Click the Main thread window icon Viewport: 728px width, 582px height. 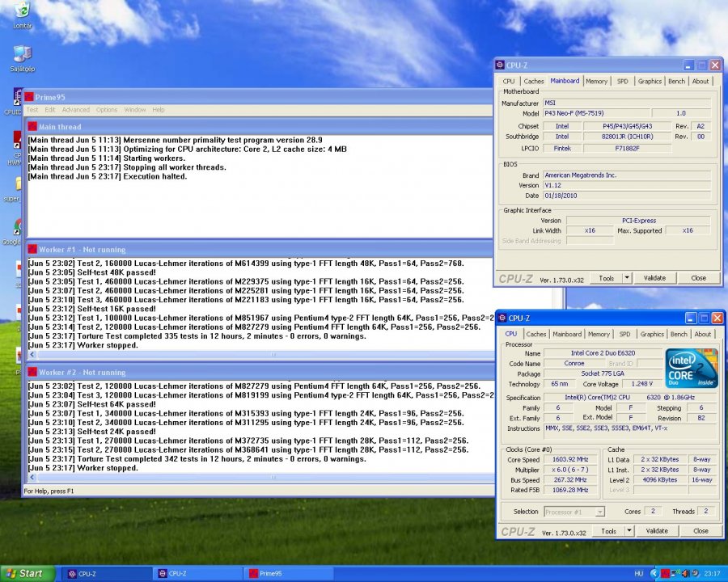tap(32, 126)
